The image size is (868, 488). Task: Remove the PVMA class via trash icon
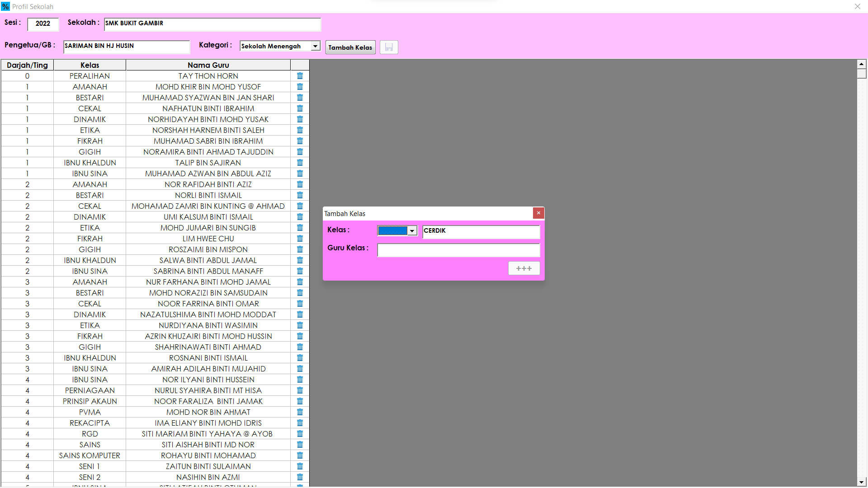point(300,412)
